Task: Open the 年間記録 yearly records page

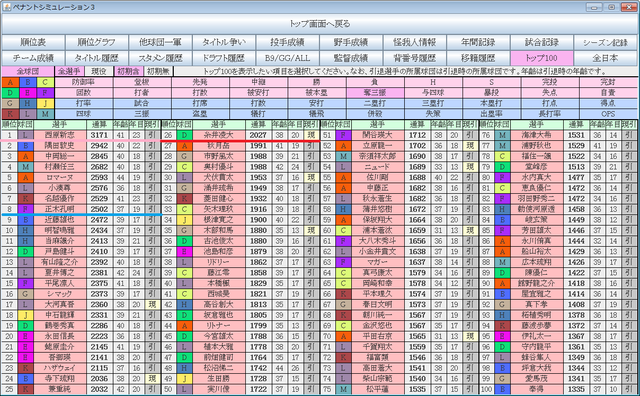Action: click(x=479, y=42)
